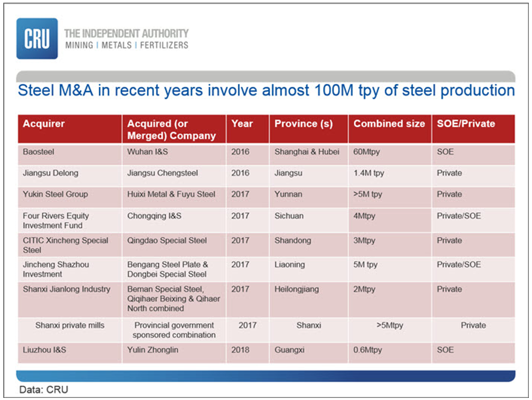Screen dimensions: 532x400
Task: Select the Combined size column header
Action: 389,124
